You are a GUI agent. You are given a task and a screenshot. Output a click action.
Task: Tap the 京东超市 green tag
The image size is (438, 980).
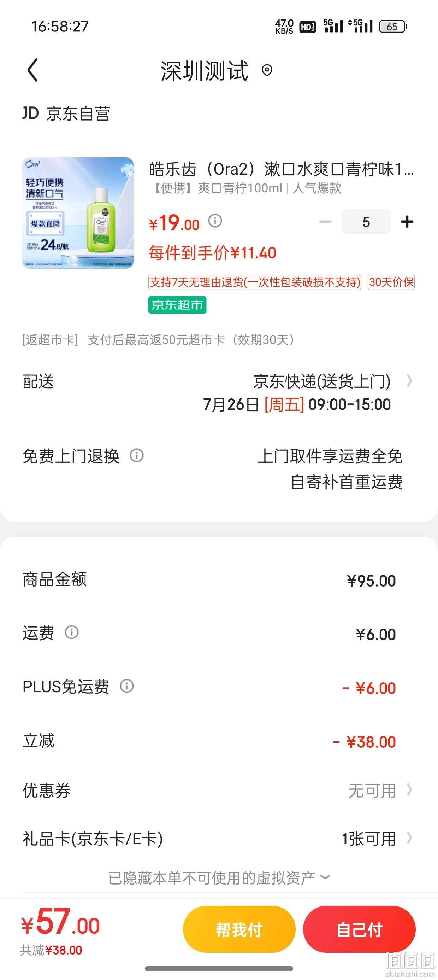177,305
